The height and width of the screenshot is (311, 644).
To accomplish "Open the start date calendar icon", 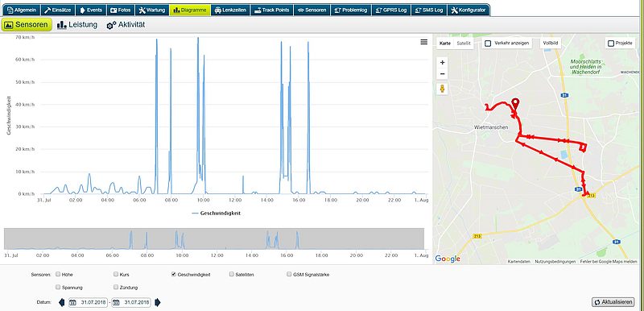I will [x=72, y=303].
